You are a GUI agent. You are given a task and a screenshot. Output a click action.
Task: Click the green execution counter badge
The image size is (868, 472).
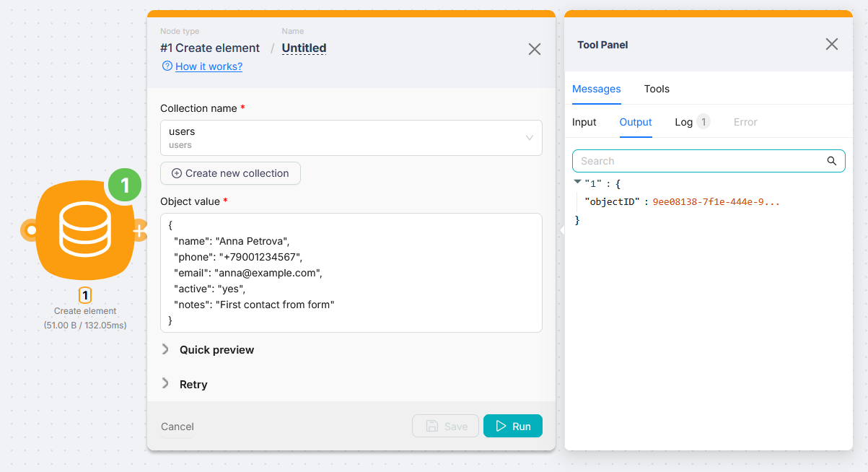click(124, 185)
